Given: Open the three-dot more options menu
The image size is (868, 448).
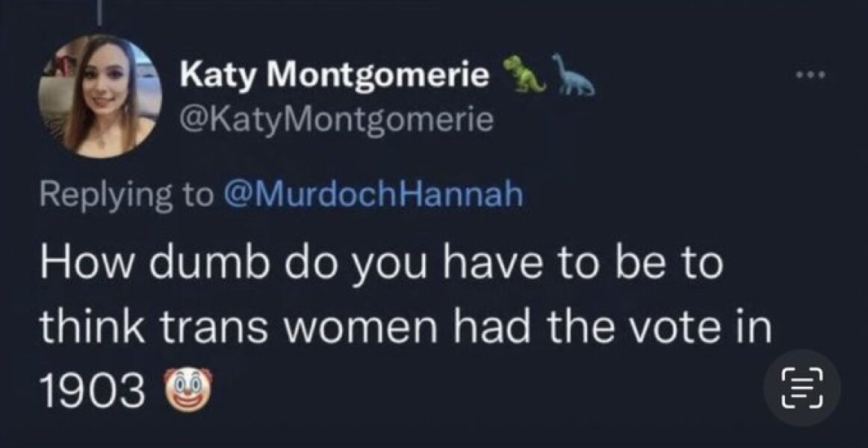Looking at the screenshot, I should (811, 75).
